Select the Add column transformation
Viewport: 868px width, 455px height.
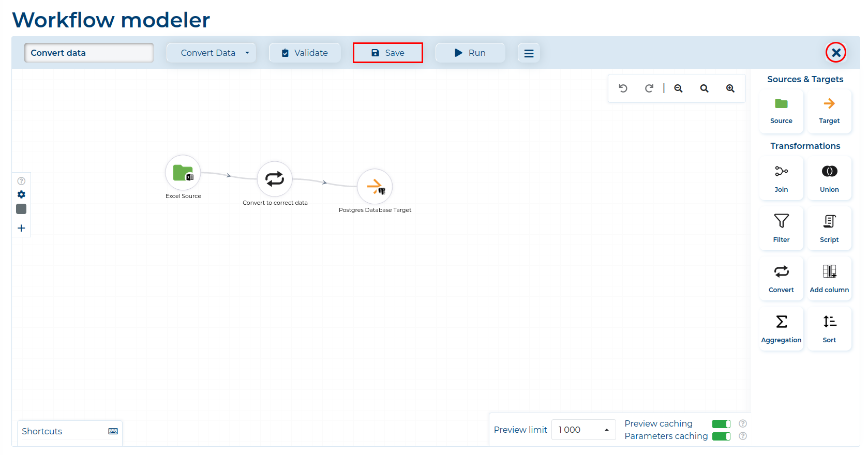click(829, 278)
